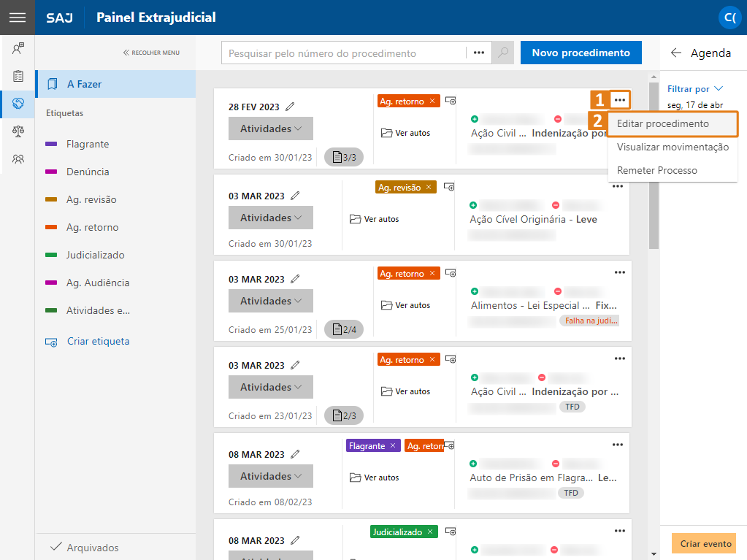Open more options on card created 23/01/23
The height and width of the screenshot is (560, 747).
(619, 358)
